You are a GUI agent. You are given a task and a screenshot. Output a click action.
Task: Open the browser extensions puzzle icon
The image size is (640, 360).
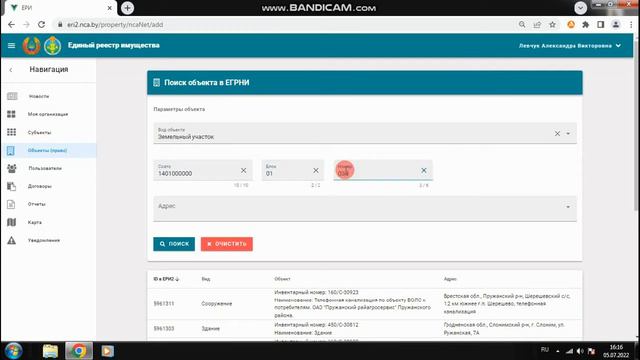pos(585,24)
